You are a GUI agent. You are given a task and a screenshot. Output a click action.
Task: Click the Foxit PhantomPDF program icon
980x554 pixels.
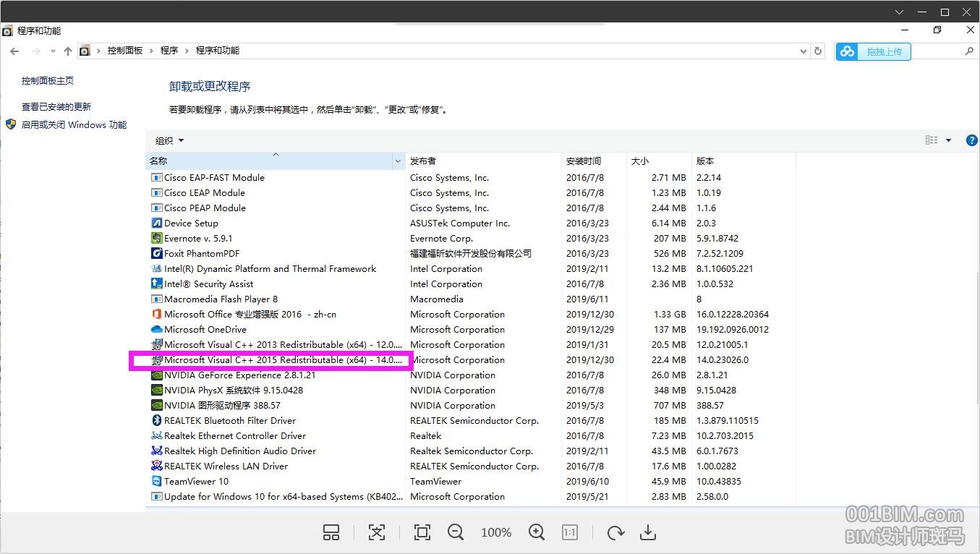(x=157, y=253)
